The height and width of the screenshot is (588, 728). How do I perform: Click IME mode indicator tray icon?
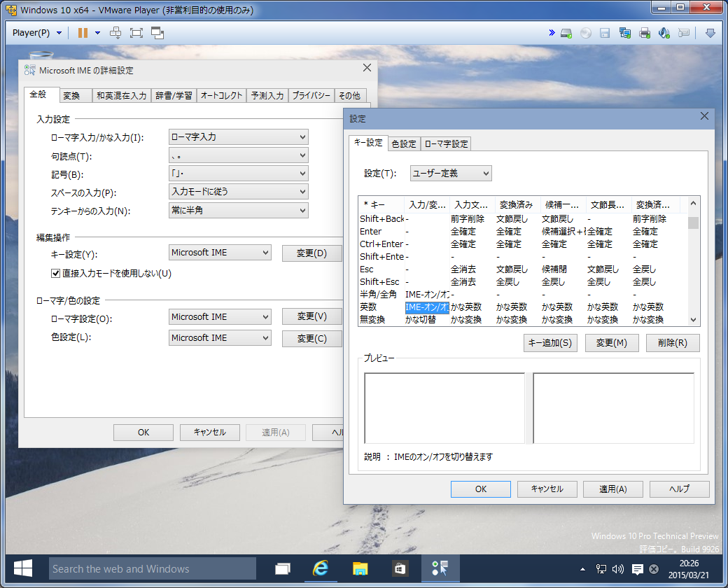click(x=654, y=569)
